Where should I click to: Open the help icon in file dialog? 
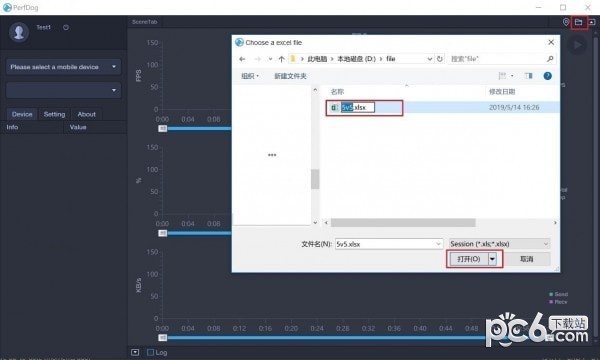pos(548,76)
